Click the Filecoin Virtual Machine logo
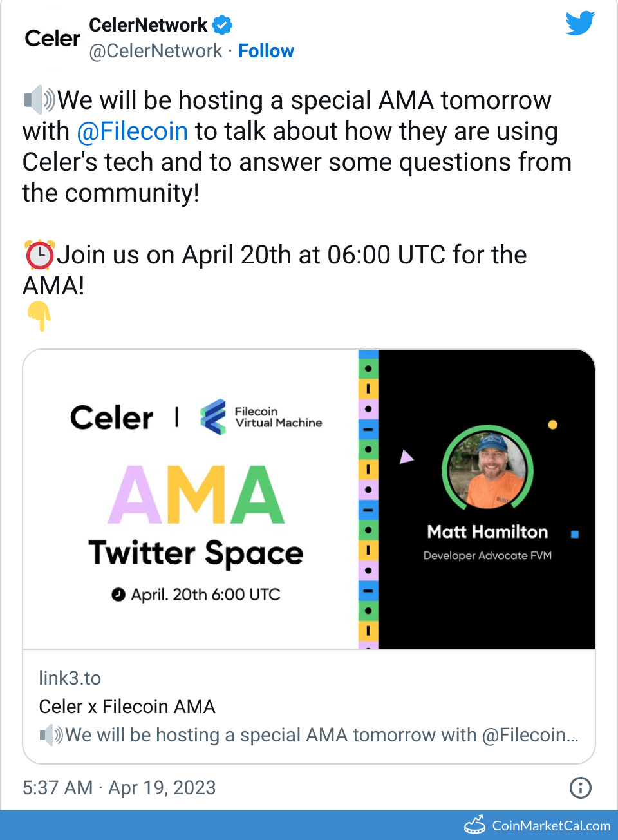 tap(213, 417)
